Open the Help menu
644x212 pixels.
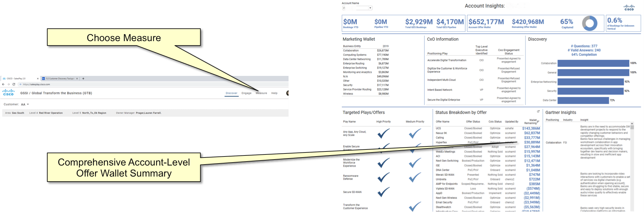[274, 93]
